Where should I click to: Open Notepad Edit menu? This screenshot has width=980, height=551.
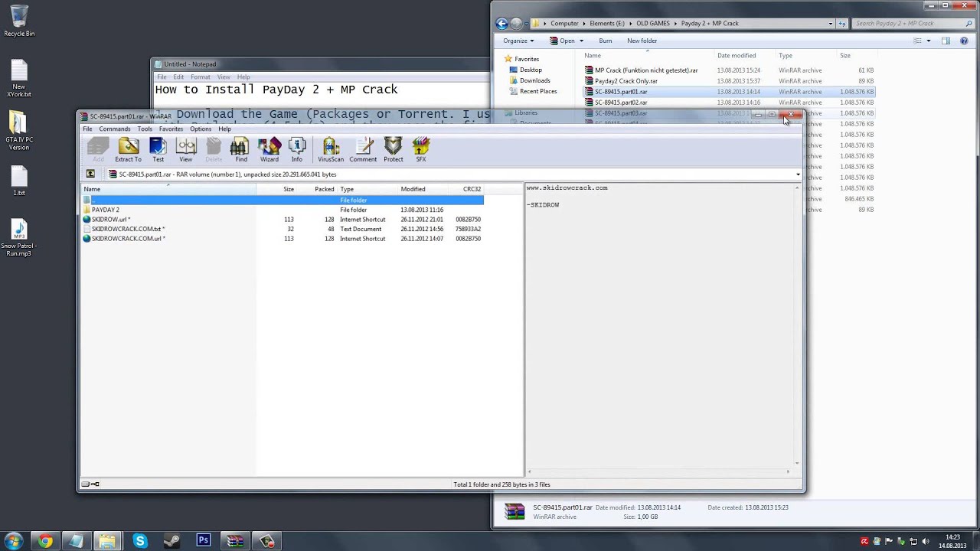click(x=178, y=77)
